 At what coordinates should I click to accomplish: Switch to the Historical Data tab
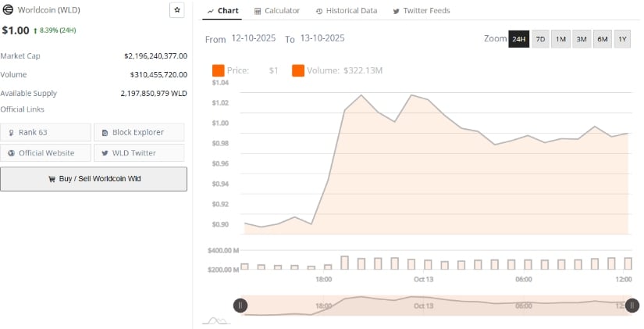346,11
